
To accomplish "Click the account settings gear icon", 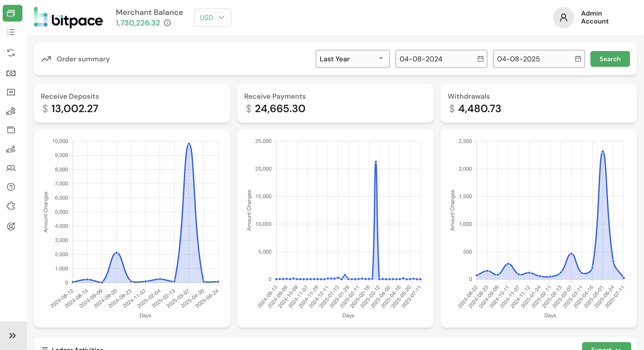I will tap(11, 226).
